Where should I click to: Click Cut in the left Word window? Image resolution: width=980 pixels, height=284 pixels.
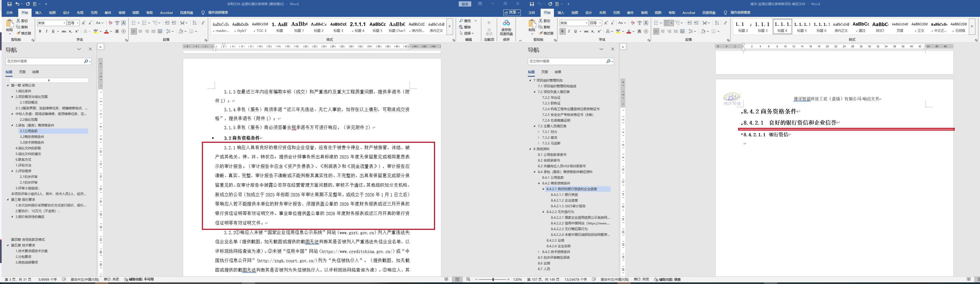point(22,21)
